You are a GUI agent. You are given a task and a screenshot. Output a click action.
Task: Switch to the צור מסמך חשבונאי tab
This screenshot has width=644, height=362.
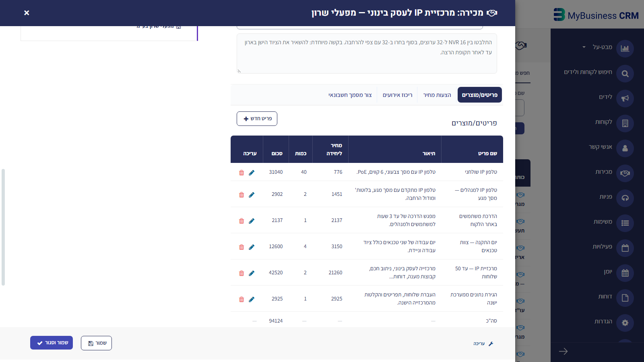(x=350, y=95)
